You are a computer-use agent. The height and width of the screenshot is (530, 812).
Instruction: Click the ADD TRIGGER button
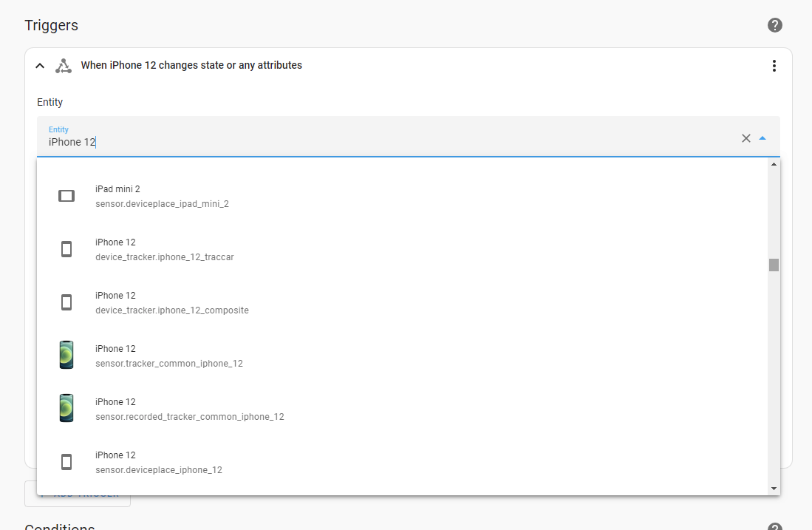click(77, 493)
